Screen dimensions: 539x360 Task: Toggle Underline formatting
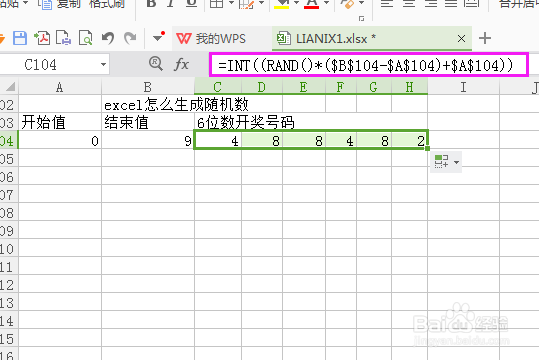pos(191,3)
